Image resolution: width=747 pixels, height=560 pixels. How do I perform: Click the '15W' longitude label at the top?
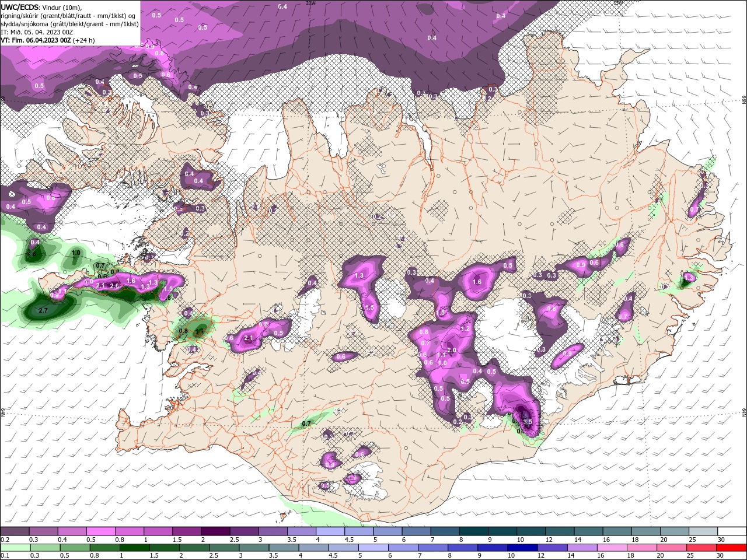click(618, 3)
